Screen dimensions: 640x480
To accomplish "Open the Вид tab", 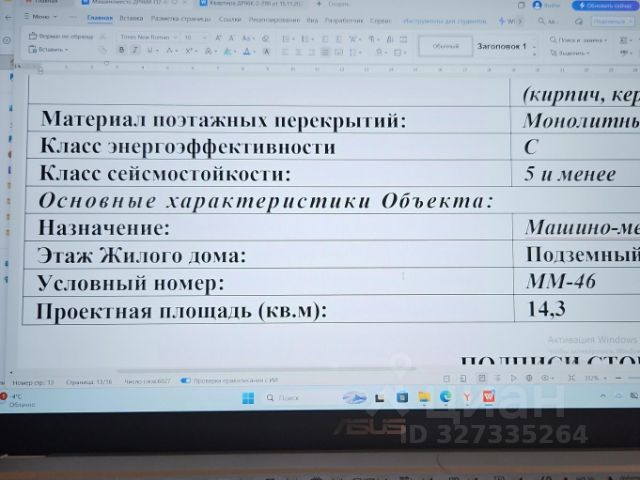I will point(312,20).
